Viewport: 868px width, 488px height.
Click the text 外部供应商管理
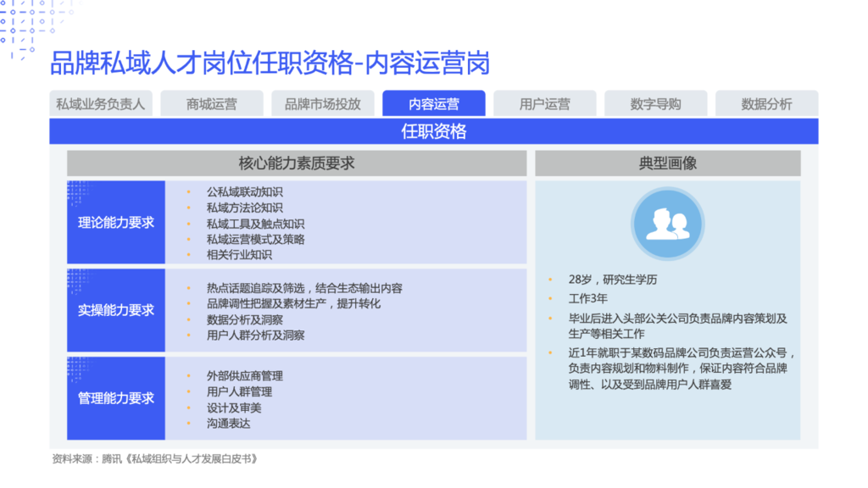click(x=245, y=376)
